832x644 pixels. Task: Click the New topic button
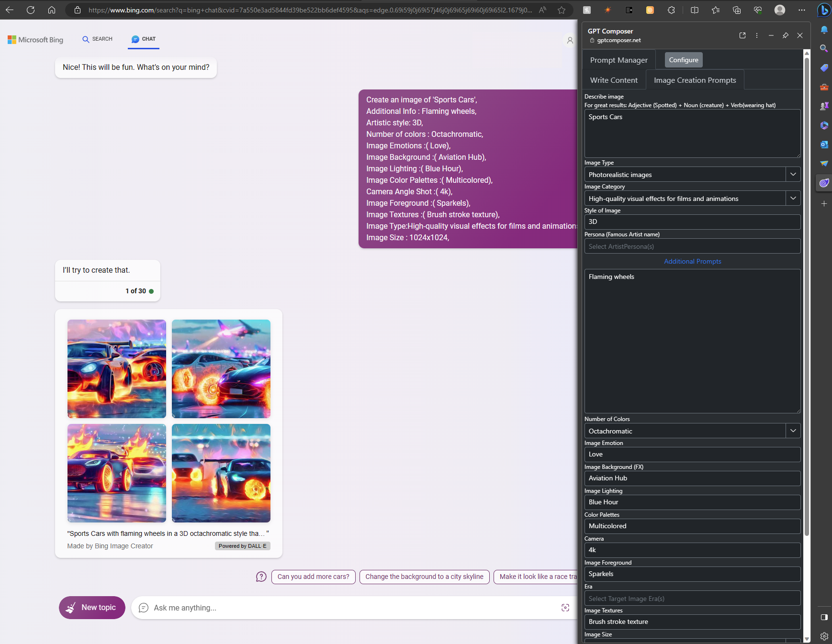(x=92, y=608)
